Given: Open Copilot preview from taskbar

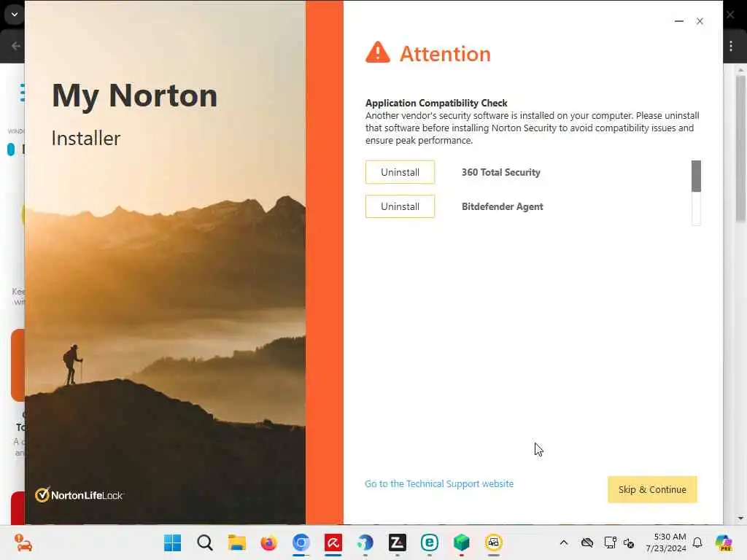Looking at the screenshot, I should click(724, 542).
